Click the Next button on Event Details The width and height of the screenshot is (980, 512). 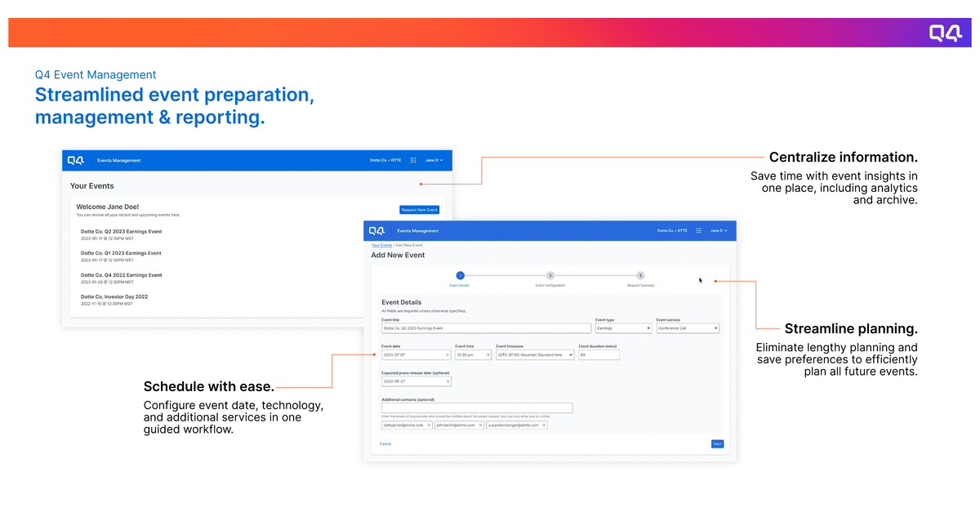717,443
